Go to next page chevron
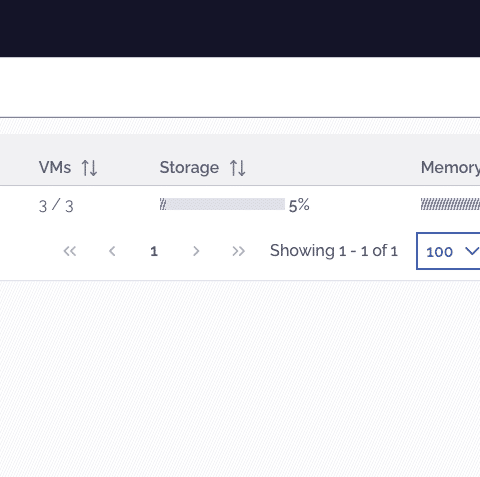Screen dimensions: 480x477 coord(196,251)
